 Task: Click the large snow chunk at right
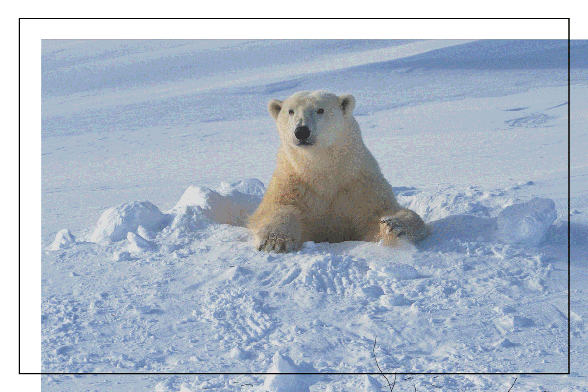pyautogui.click(x=527, y=220)
